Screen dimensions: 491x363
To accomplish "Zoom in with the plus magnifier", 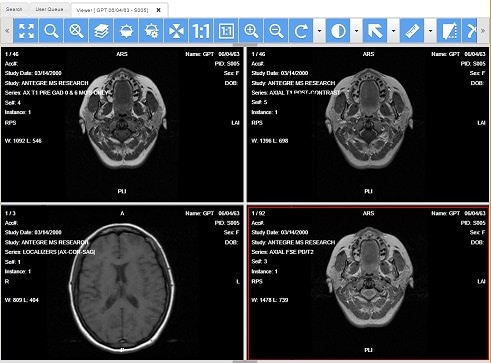I will (x=251, y=31).
